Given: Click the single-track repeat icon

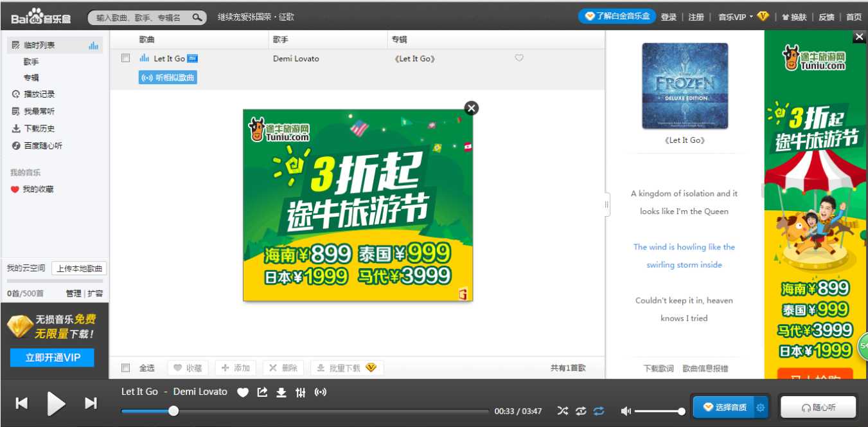Looking at the screenshot, I should click(581, 411).
